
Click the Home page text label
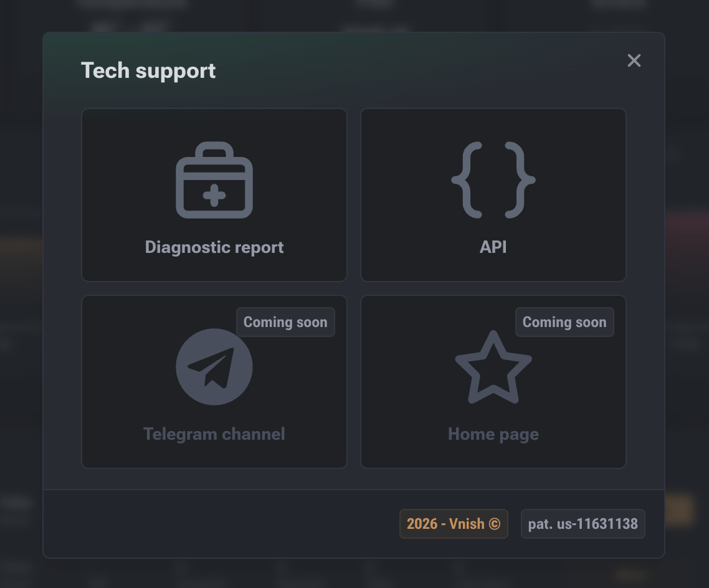pos(493,434)
